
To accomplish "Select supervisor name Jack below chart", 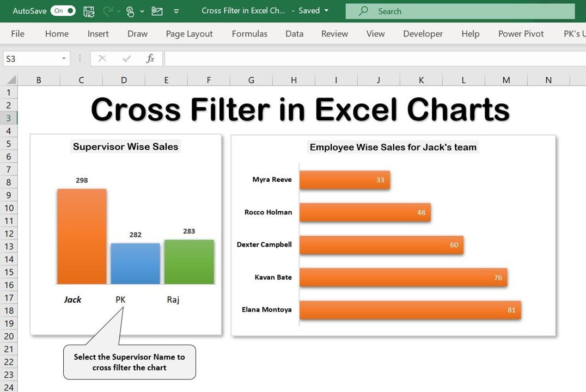I will point(72,299).
